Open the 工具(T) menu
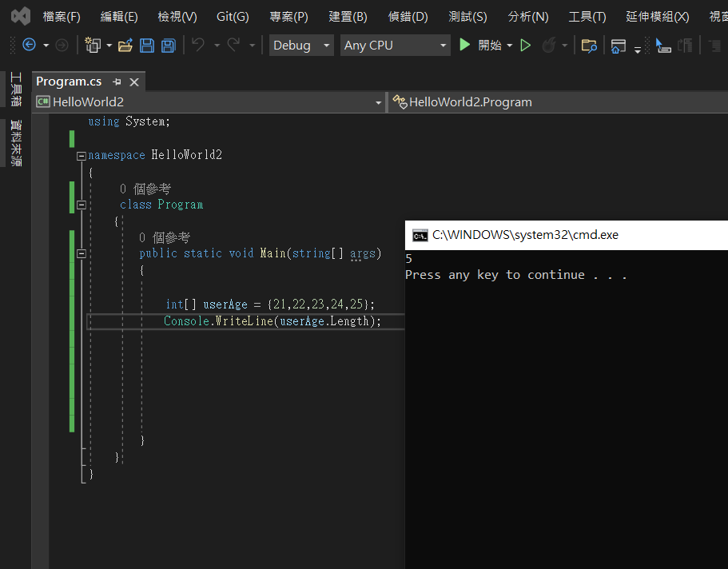The image size is (728, 569). click(587, 17)
